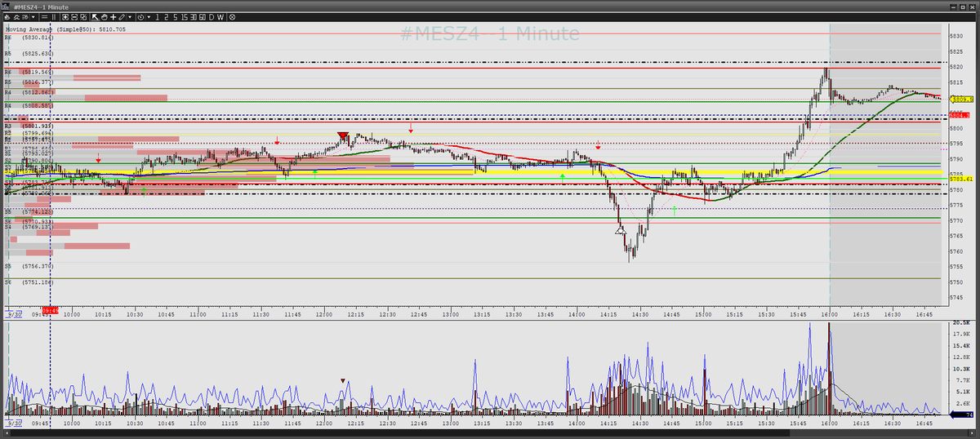Minimize the chart window
The image size is (980, 439).
click(x=953, y=7)
